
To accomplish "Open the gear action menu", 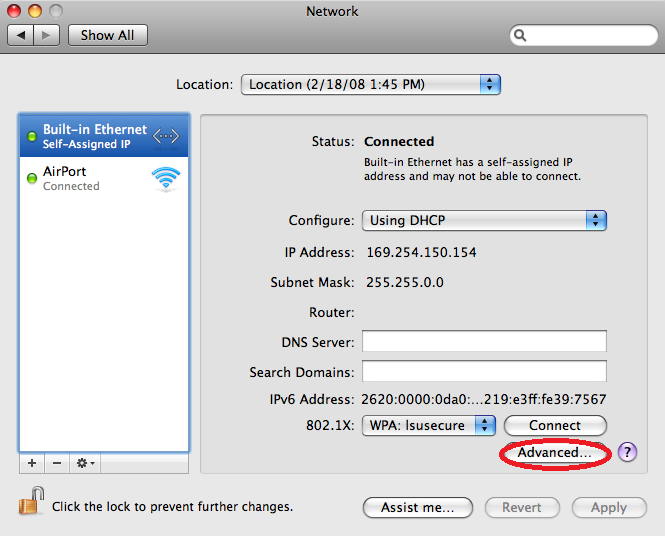I will (x=85, y=463).
